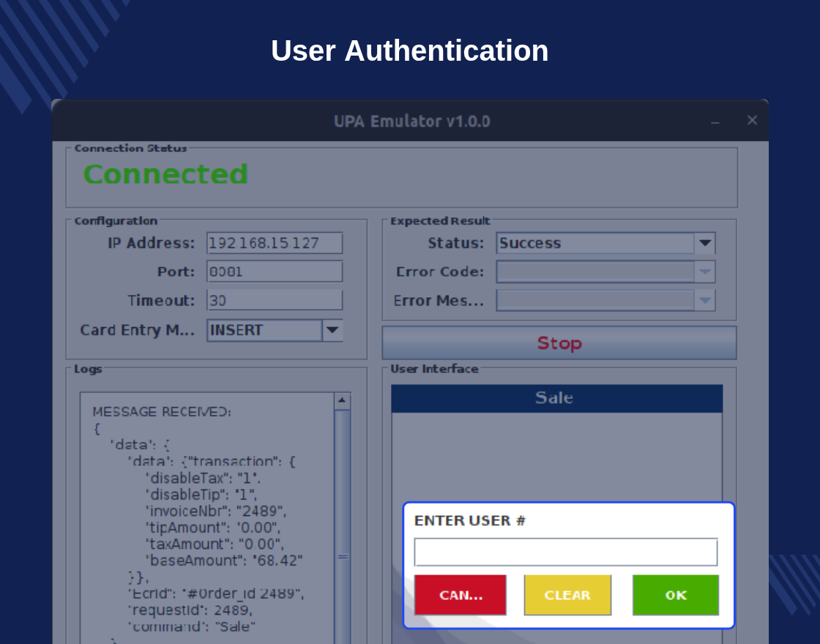Click the UPA Emulator v1.0.0 title
Viewport: 820px width, 644px height.
[412, 121]
